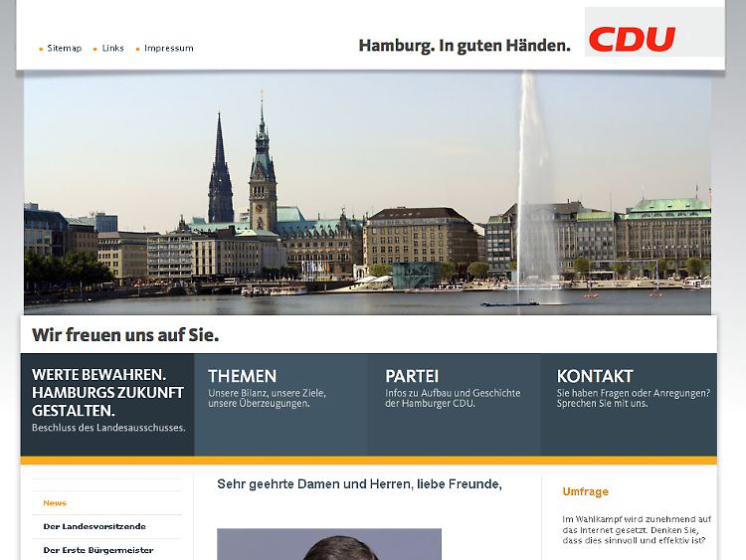Open the THEMEN navigation tile
746x560 pixels.
tap(280, 405)
